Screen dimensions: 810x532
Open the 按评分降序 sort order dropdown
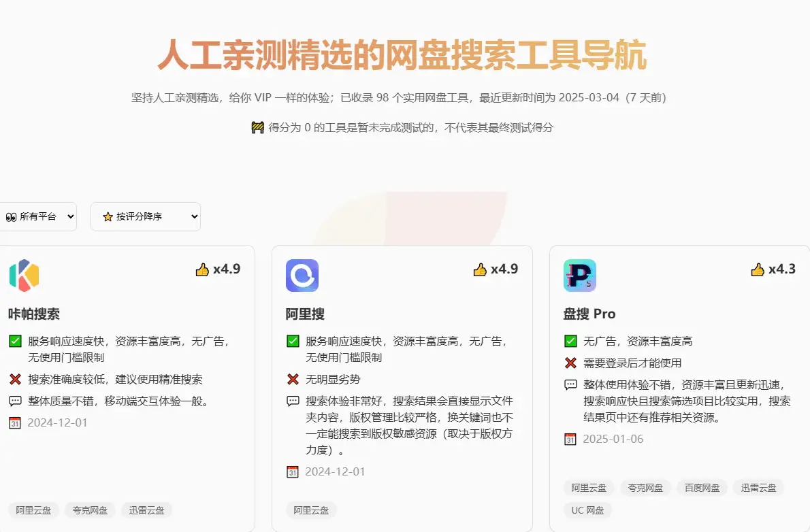(146, 216)
